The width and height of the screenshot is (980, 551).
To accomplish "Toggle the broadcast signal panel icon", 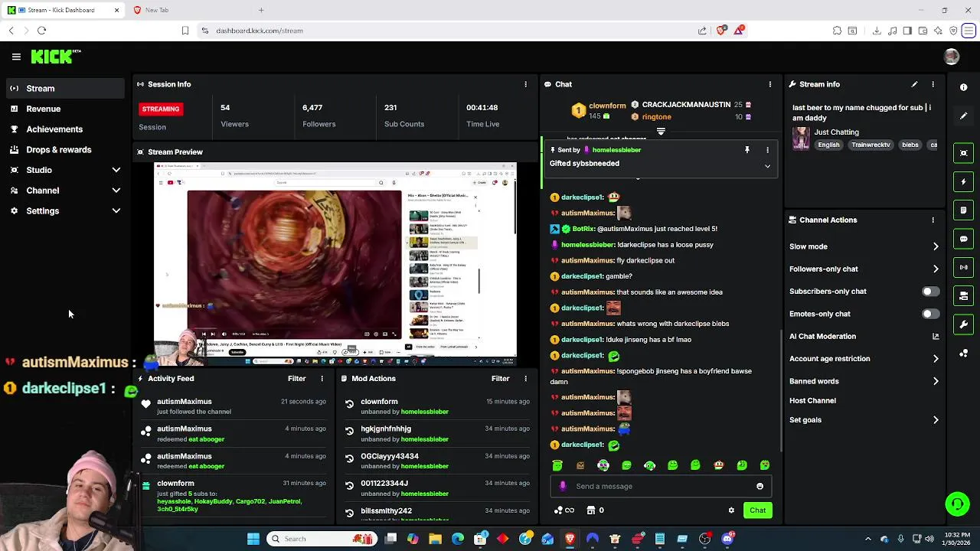I will pyautogui.click(x=964, y=267).
